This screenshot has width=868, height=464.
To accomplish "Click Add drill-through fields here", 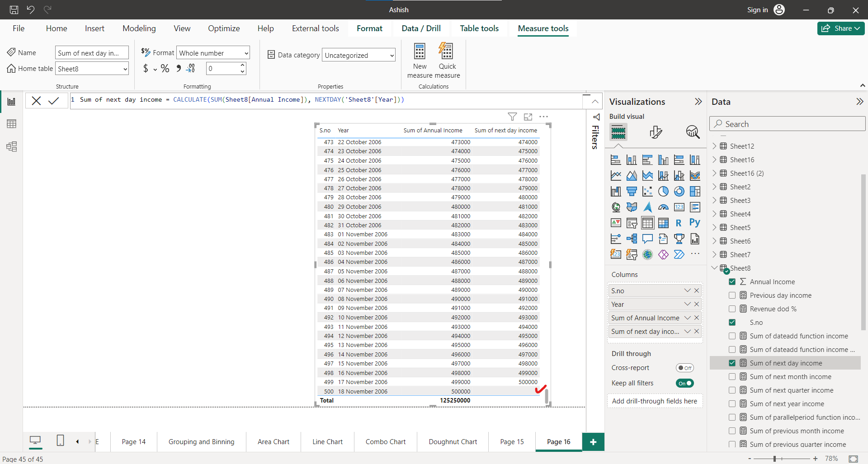I will [x=654, y=401].
